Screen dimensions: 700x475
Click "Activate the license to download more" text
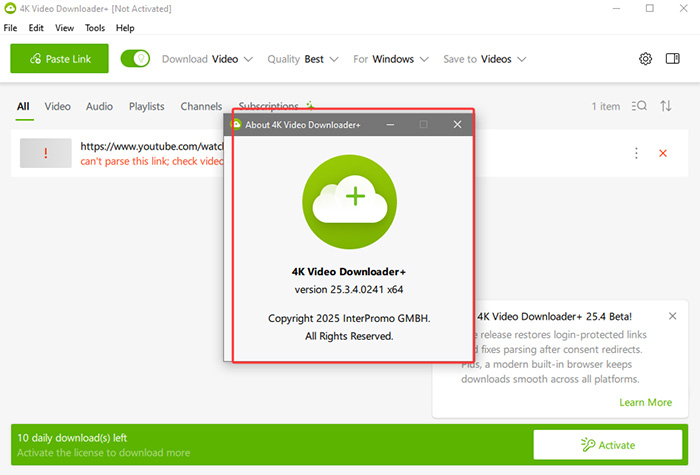click(x=104, y=453)
